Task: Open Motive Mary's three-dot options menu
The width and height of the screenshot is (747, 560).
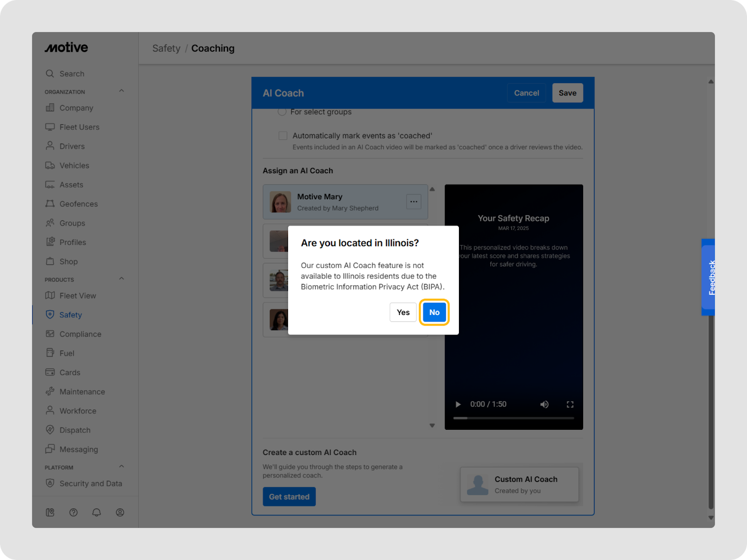Action: click(x=414, y=202)
